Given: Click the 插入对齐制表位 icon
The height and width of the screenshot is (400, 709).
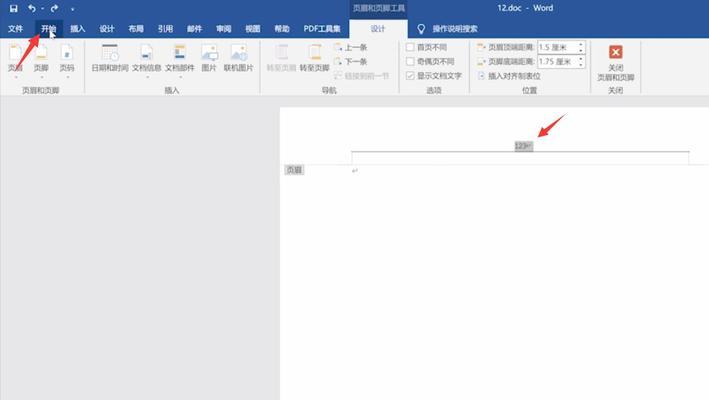Looking at the screenshot, I should (x=481, y=76).
